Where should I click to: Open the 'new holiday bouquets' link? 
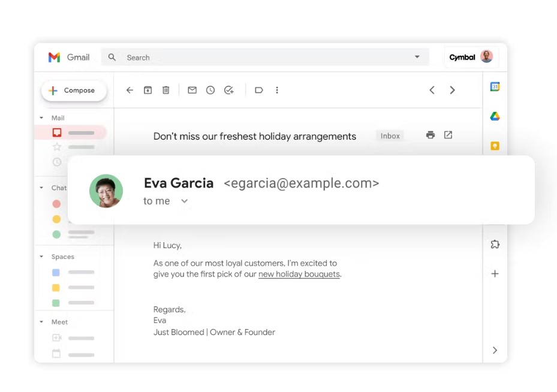[299, 274]
